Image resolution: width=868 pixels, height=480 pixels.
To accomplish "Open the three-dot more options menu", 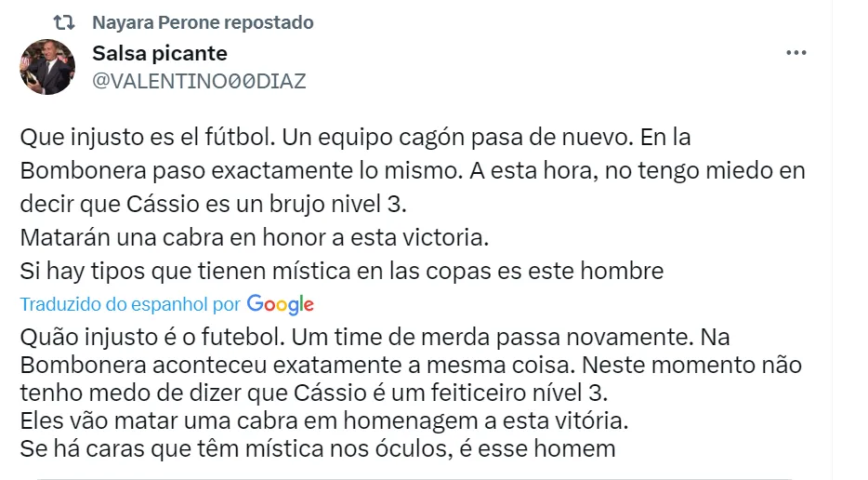I will coord(796,53).
